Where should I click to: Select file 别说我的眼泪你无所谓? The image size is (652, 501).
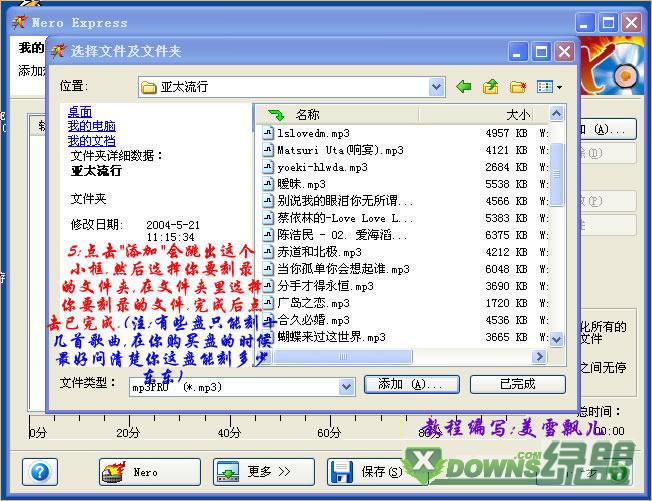pos(345,201)
